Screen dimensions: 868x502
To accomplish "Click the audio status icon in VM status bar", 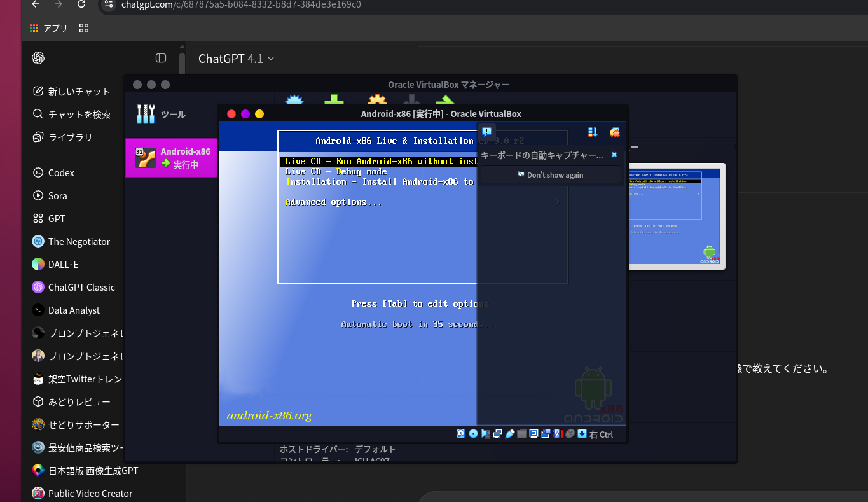I will pos(486,434).
